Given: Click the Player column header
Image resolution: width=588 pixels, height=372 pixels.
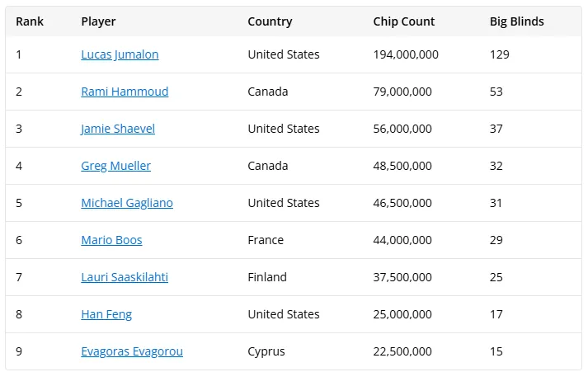Looking at the screenshot, I should 98,21.
